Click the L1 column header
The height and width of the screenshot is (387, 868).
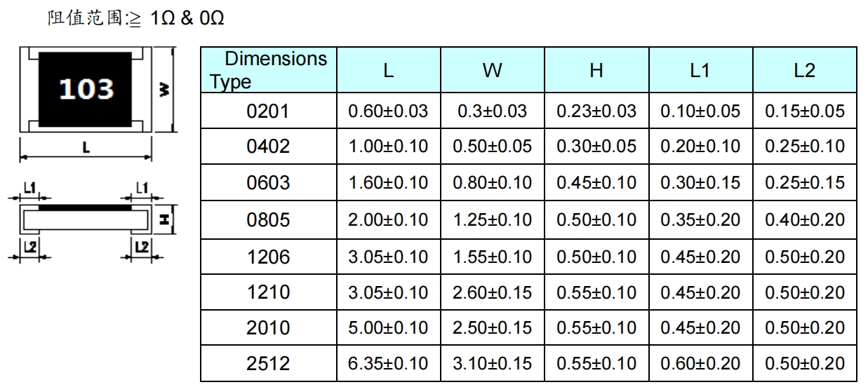(x=700, y=70)
